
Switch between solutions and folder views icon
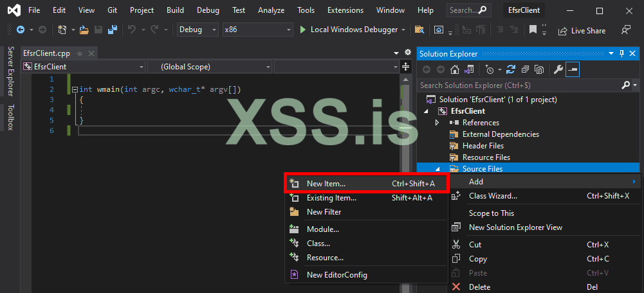pyautogui.click(x=468, y=70)
